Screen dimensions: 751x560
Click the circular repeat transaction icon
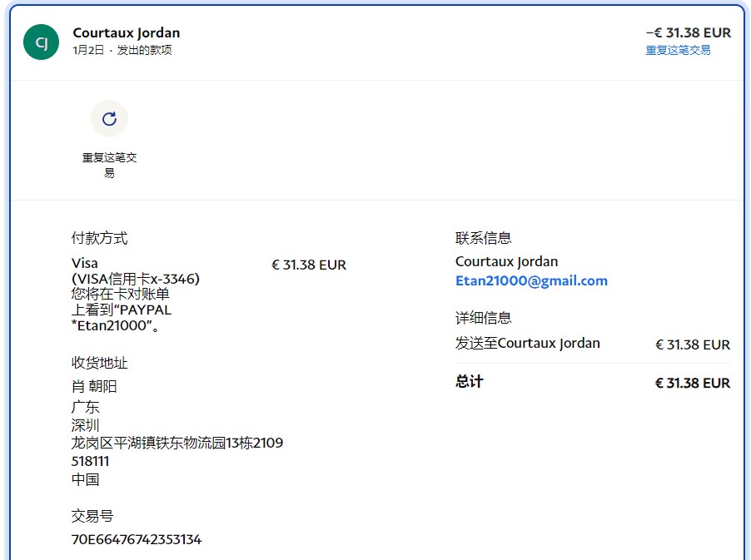pyautogui.click(x=109, y=119)
